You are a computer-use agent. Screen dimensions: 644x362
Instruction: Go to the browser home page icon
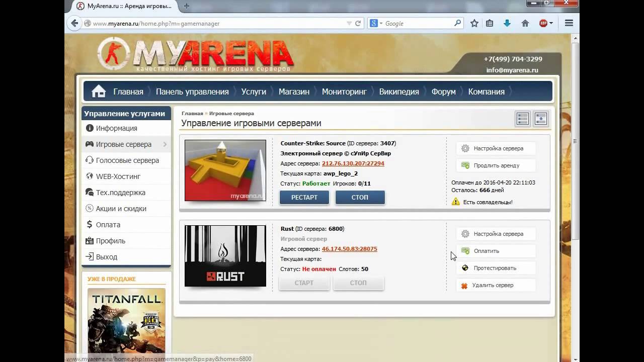pos(525,23)
